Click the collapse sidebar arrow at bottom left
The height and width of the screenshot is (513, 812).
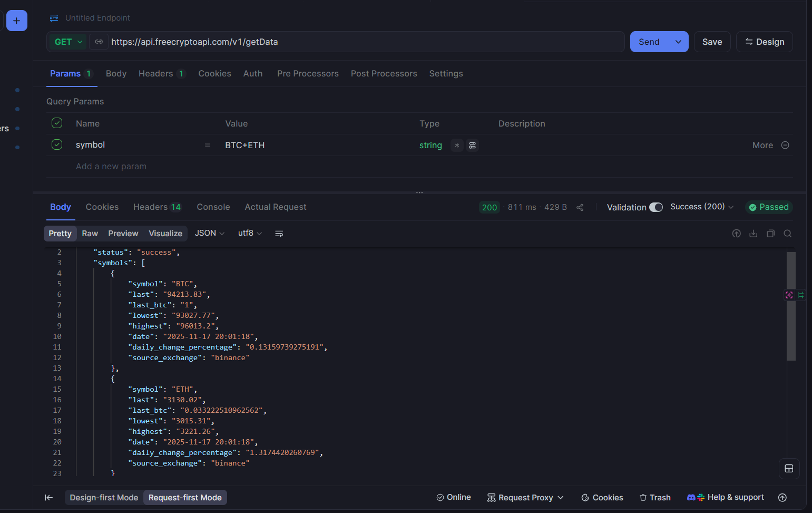coord(48,497)
